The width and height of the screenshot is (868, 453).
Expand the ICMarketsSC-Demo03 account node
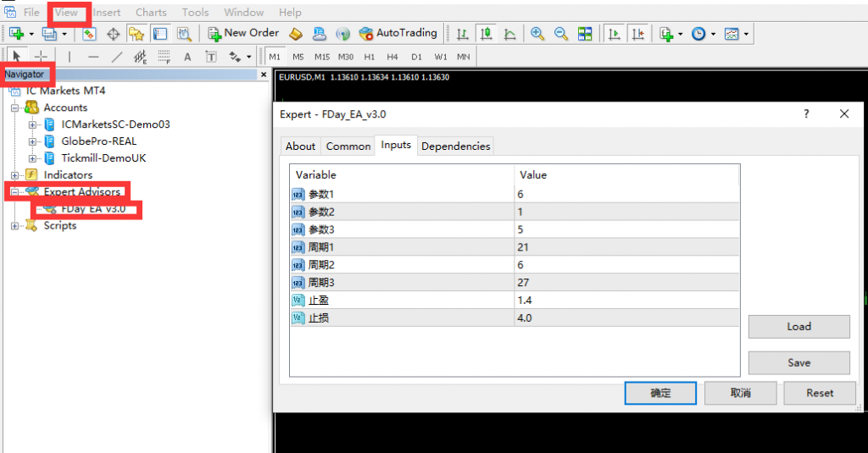(x=32, y=124)
